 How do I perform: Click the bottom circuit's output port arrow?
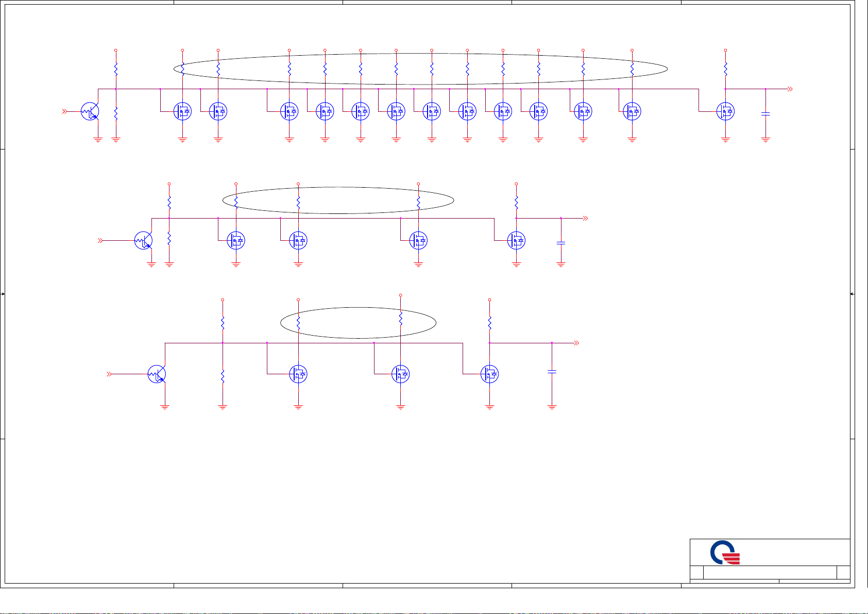[x=577, y=343]
